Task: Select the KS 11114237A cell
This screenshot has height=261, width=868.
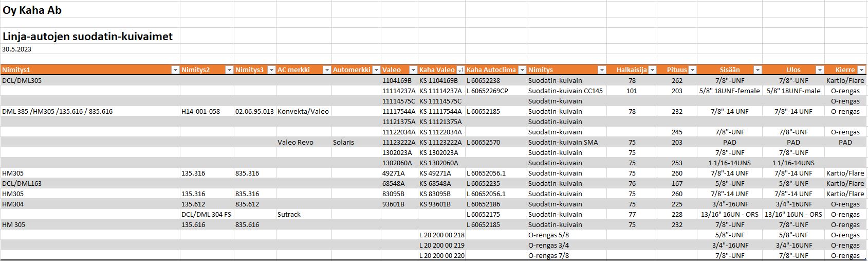Action: pyautogui.click(x=441, y=91)
